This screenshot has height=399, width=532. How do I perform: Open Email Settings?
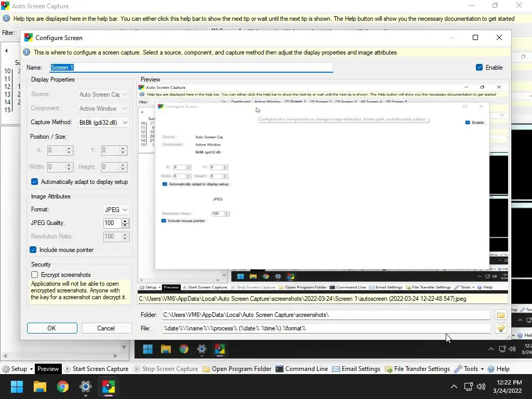[356, 369]
